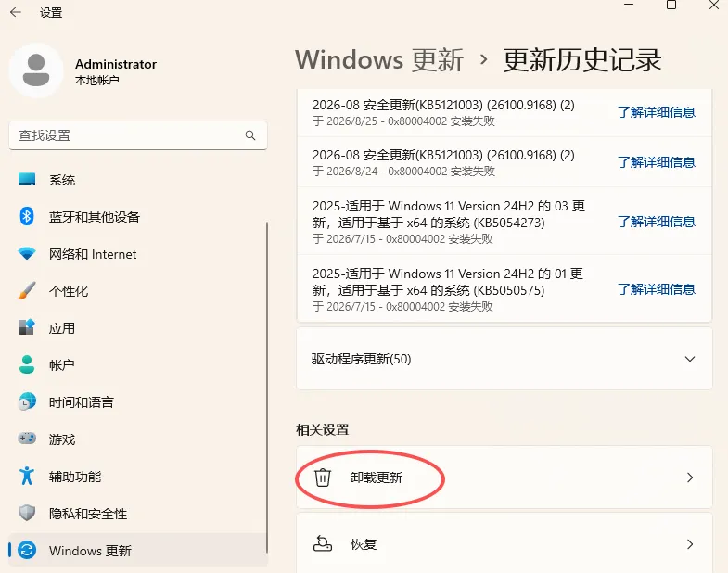Click the 隐私和安全性 shield icon
728x573 pixels.
27,513
